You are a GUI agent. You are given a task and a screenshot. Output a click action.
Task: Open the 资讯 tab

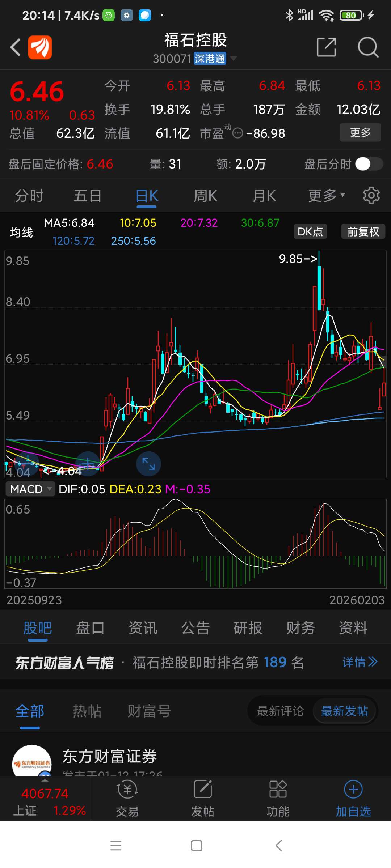click(x=143, y=628)
